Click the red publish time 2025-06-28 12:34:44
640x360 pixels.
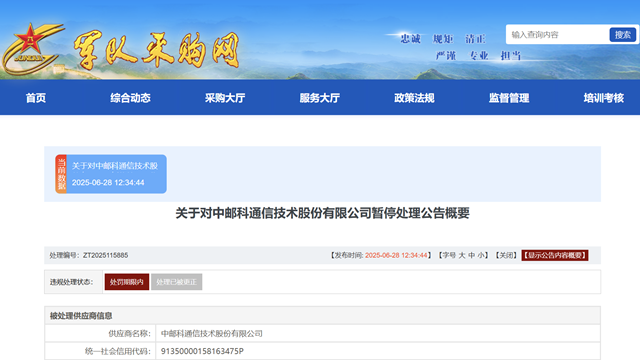click(396, 256)
